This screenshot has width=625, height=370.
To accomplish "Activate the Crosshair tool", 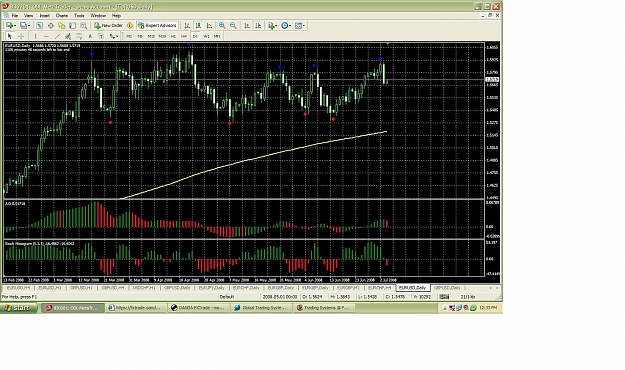I will pos(21,36).
